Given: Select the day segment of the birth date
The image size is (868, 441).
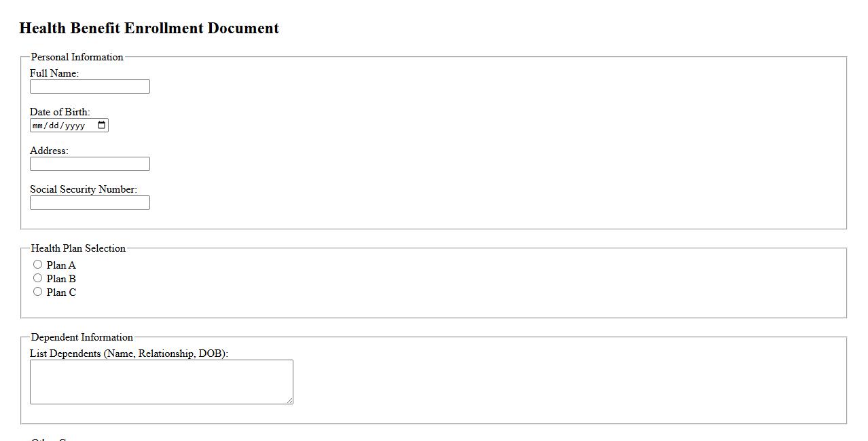Looking at the screenshot, I should click(54, 126).
